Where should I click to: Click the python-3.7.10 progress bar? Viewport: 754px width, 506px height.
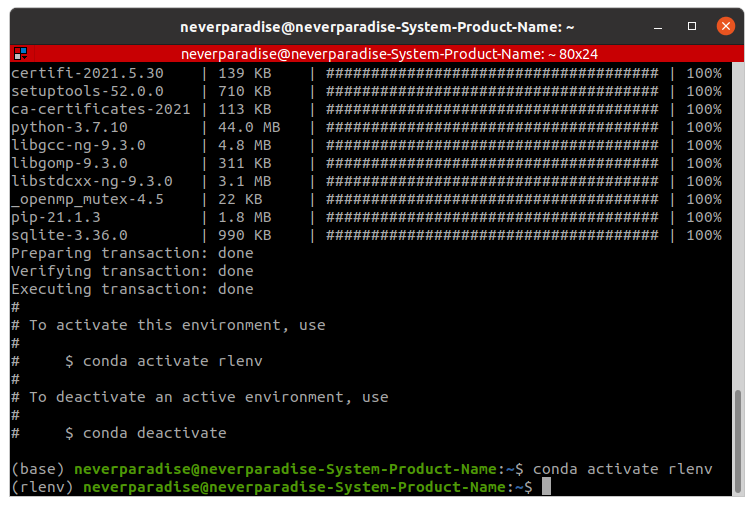[x=492, y=127]
